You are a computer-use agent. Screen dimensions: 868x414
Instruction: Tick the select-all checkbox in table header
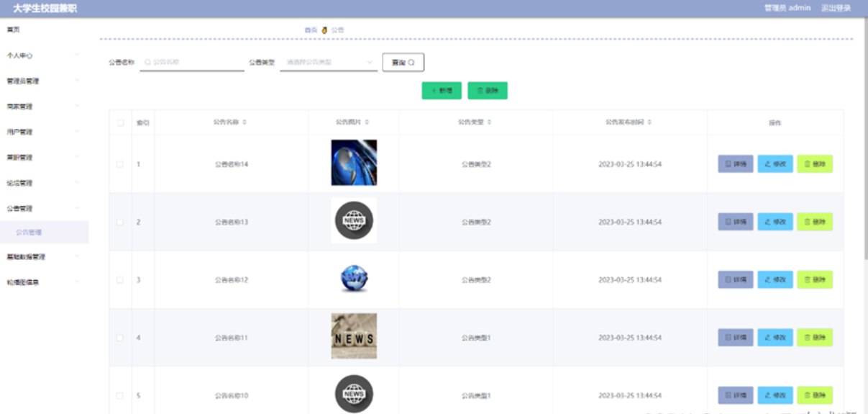120,122
